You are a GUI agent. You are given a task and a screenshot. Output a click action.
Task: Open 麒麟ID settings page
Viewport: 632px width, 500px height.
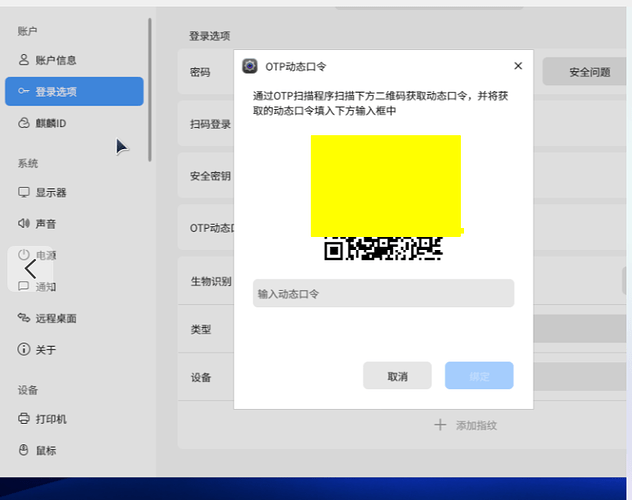(74, 123)
